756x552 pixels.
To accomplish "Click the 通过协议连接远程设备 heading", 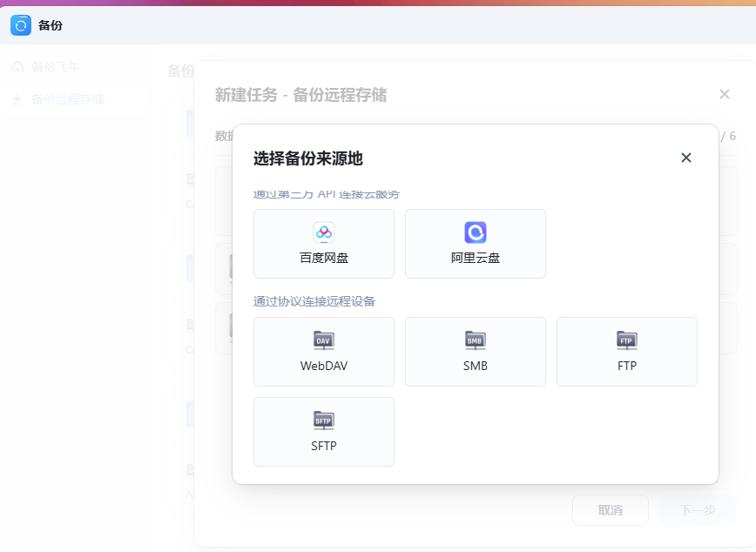I will [314, 301].
